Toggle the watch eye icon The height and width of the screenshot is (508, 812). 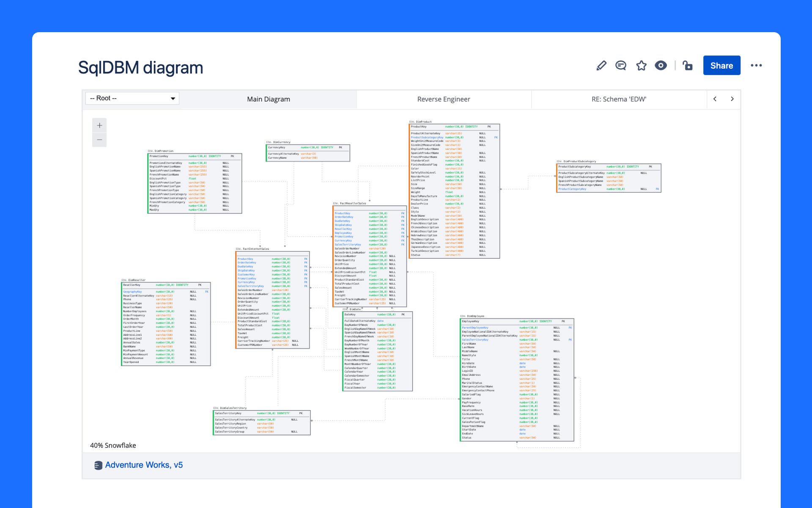(x=661, y=66)
